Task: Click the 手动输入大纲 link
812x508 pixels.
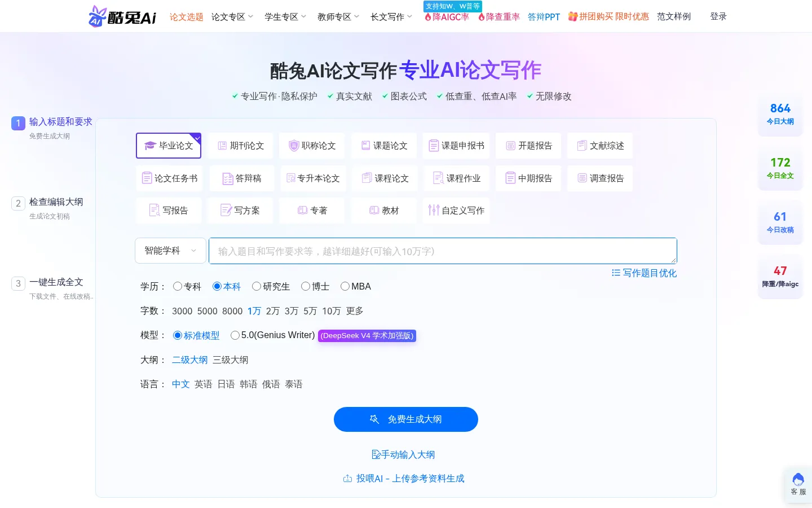Action: coord(403,455)
